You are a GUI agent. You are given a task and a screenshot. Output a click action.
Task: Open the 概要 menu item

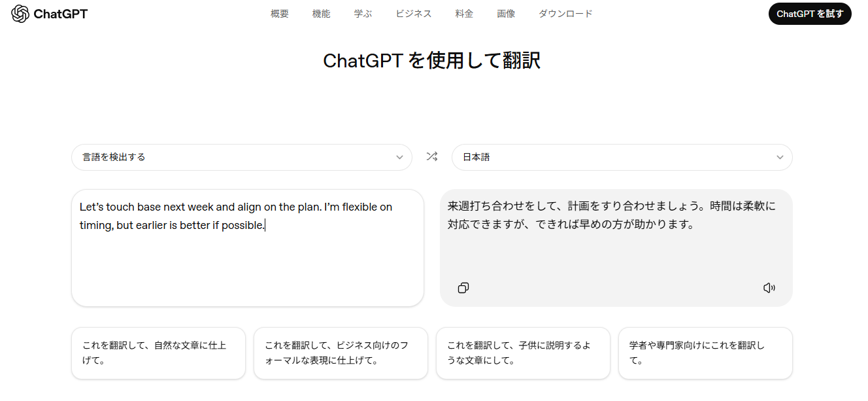point(280,14)
